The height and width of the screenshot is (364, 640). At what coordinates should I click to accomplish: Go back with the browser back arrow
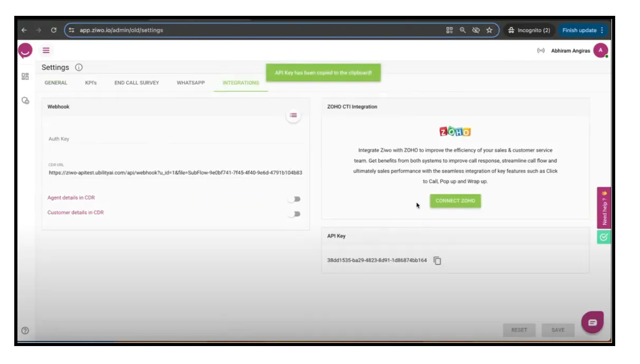24,30
